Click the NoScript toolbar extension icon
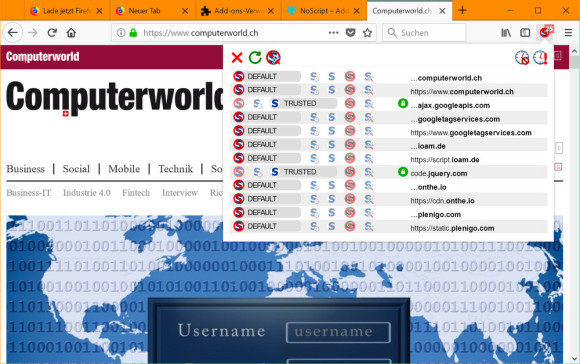This screenshot has height=364, width=580. (545, 33)
